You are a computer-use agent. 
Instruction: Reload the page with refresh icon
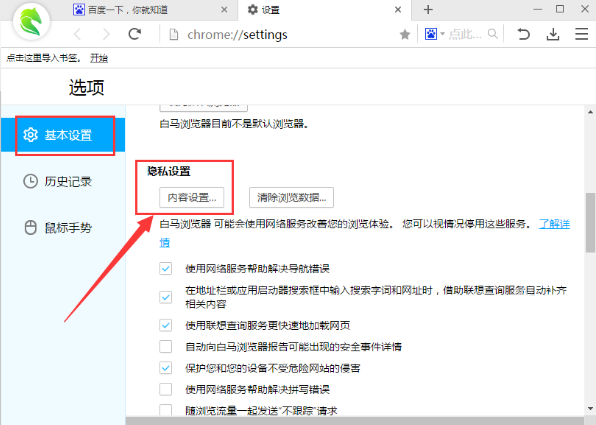(135, 34)
